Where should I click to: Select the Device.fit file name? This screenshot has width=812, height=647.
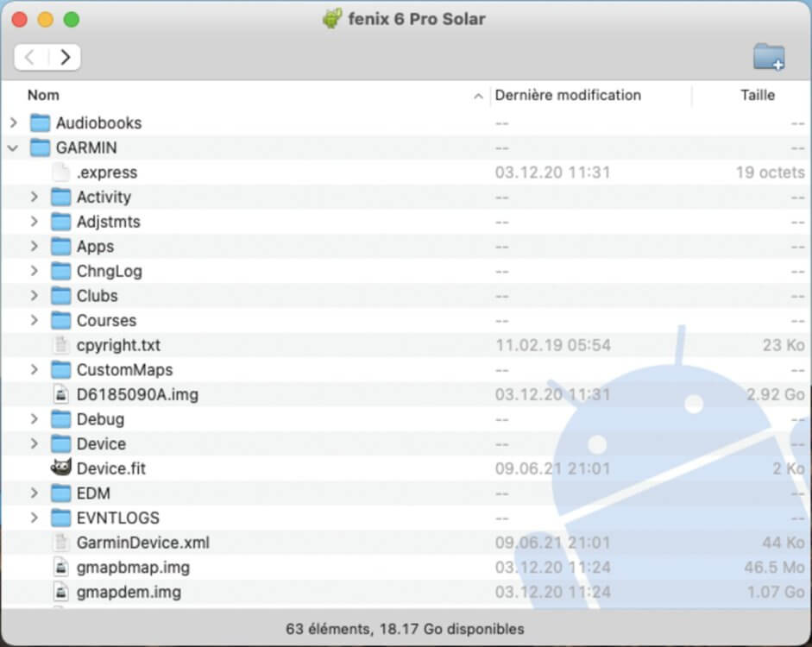[x=111, y=469]
